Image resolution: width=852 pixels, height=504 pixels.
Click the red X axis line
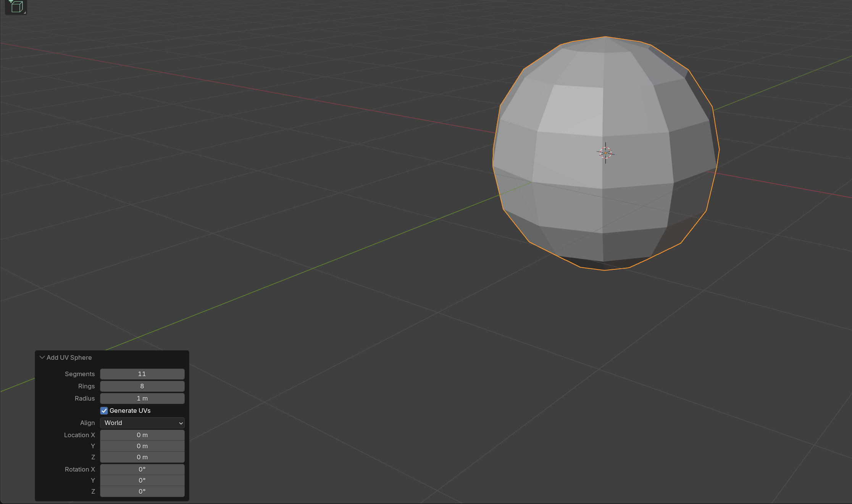(267, 92)
